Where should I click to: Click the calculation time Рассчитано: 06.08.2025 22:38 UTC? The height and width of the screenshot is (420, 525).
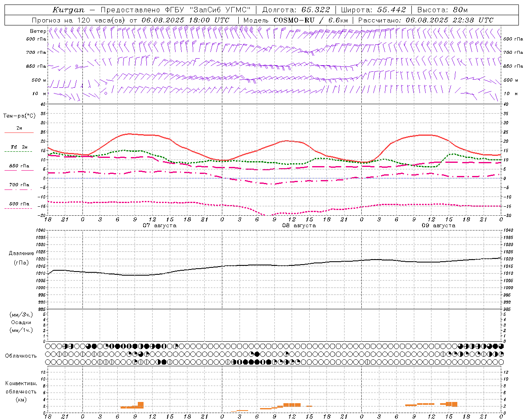coord(426,20)
